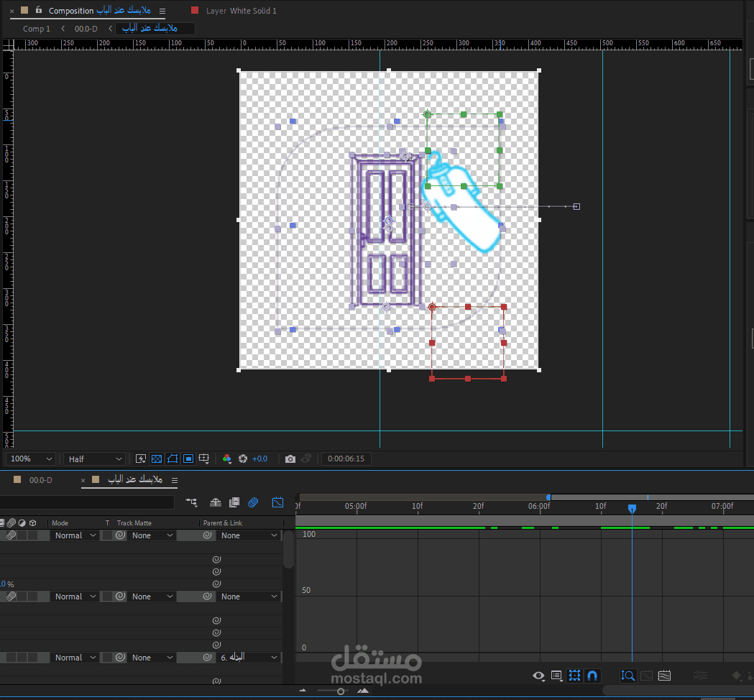
Task: Click the Reset Exposure icon
Action: tap(243, 459)
